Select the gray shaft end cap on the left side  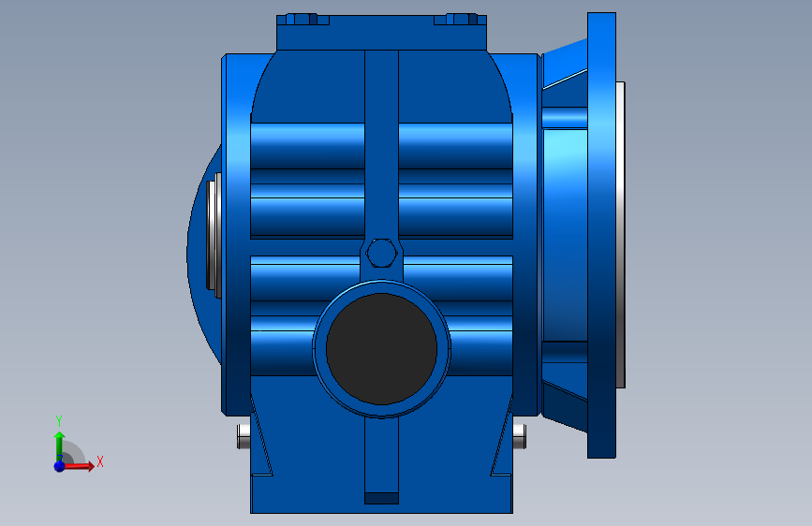tap(214, 235)
